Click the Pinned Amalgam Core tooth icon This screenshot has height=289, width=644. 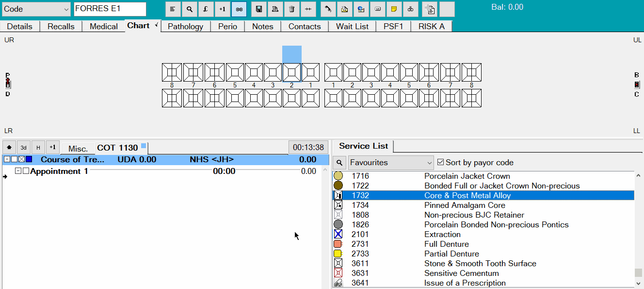[338, 205]
